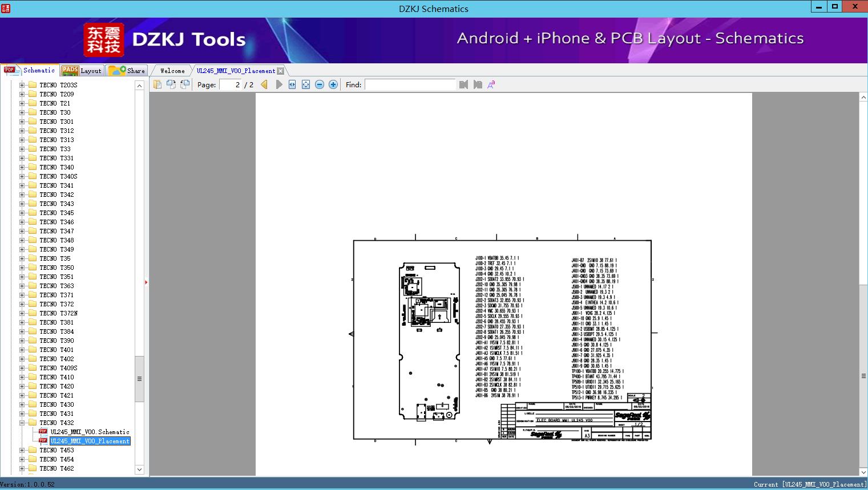This screenshot has width=868, height=490.
Task: Expand the TECNO T209 folder
Action: (22, 94)
